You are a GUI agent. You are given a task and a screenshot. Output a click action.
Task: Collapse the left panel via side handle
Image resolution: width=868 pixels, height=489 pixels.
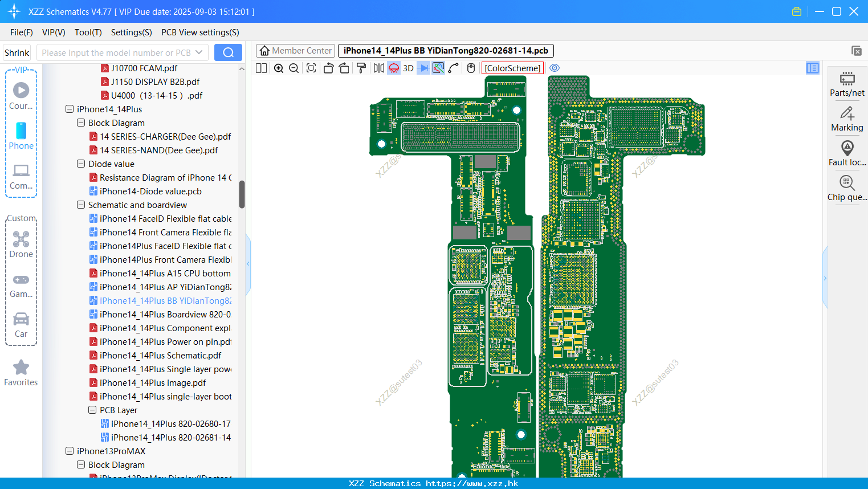248,264
